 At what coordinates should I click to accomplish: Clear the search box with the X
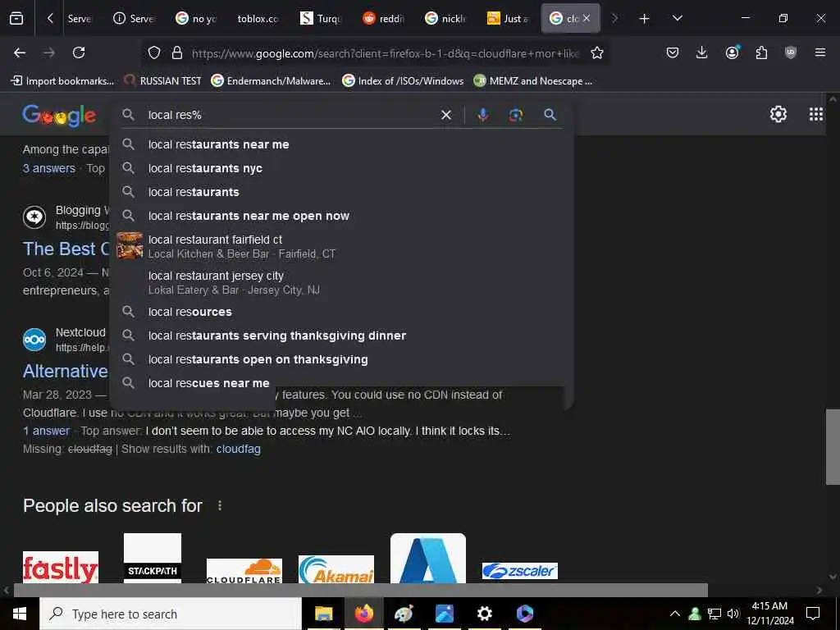click(445, 115)
